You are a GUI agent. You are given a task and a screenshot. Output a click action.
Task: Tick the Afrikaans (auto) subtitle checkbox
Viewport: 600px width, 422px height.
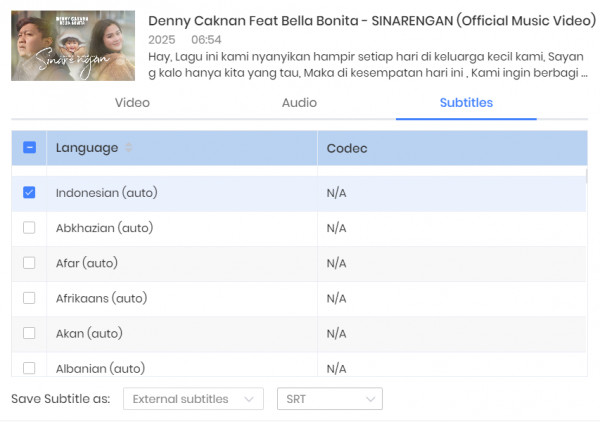pos(29,298)
